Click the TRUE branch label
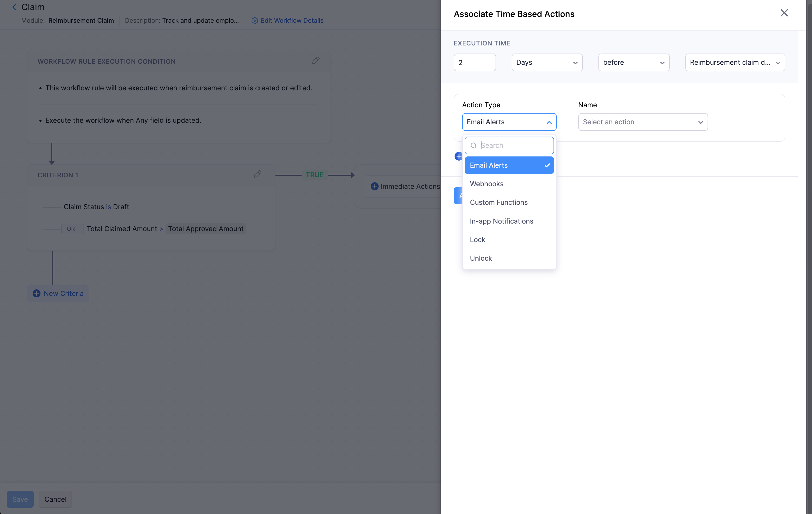 pyautogui.click(x=314, y=175)
